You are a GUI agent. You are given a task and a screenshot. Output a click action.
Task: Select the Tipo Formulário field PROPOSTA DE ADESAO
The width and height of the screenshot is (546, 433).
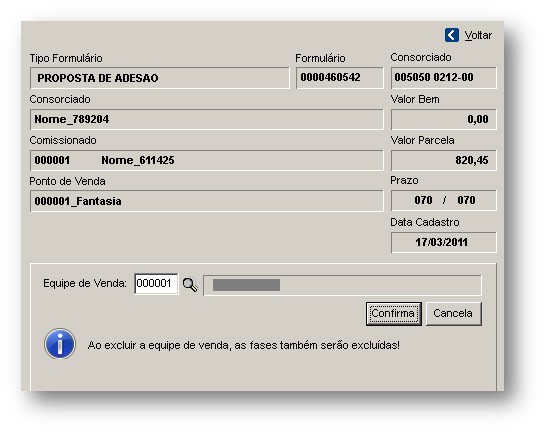pos(159,78)
